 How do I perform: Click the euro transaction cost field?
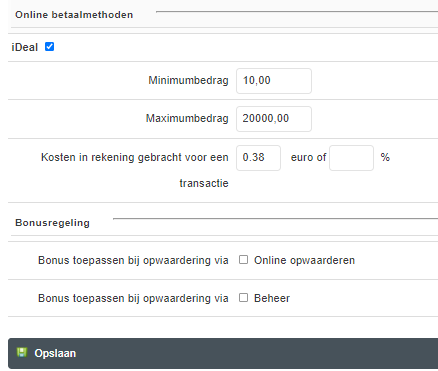258,158
